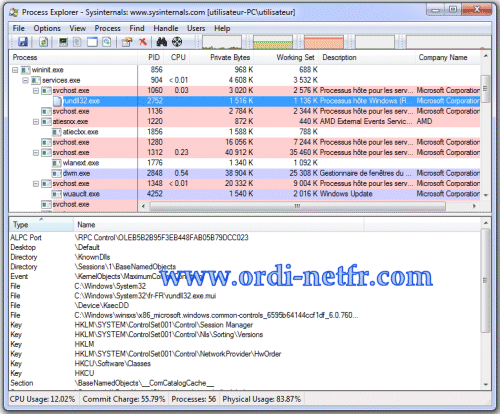Viewport: 500px width, 414px height.
Task: Open the View menu
Action: click(78, 28)
